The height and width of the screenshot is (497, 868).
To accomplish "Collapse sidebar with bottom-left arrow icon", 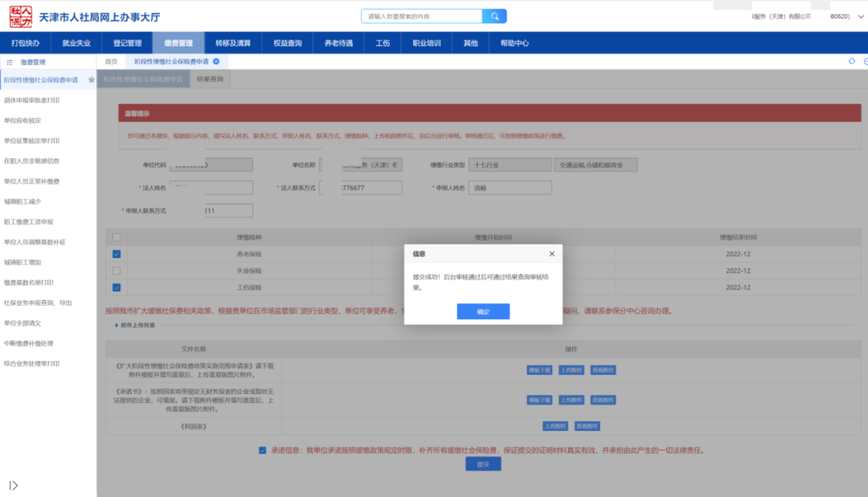I will click(x=14, y=485).
